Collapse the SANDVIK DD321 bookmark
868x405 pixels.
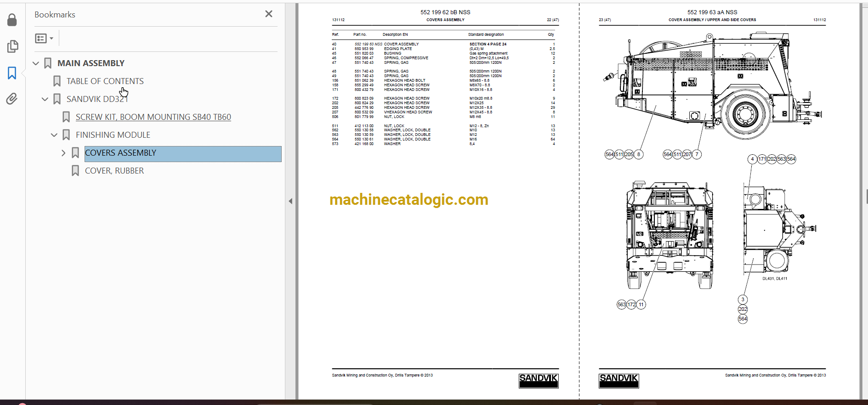(45, 99)
